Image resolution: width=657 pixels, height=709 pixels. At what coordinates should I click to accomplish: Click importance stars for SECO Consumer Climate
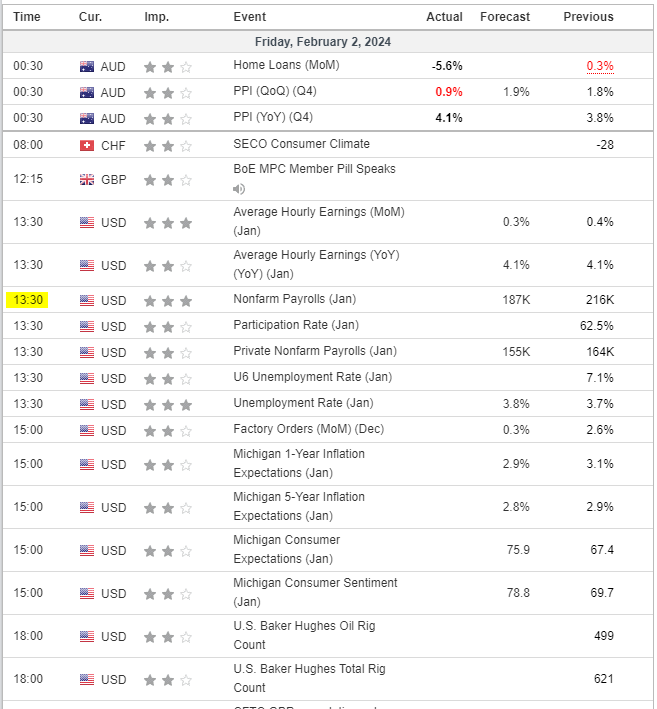[x=168, y=145]
